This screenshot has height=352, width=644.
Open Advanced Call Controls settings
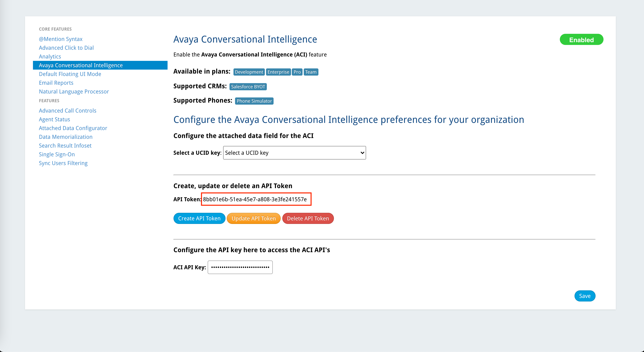pyautogui.click(x=67, y=110)
